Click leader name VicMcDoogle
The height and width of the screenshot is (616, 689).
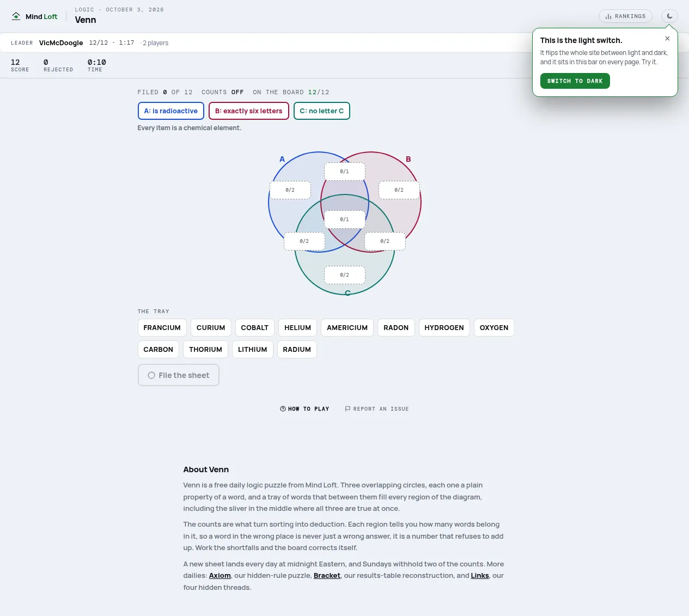(x=61, y=43)
